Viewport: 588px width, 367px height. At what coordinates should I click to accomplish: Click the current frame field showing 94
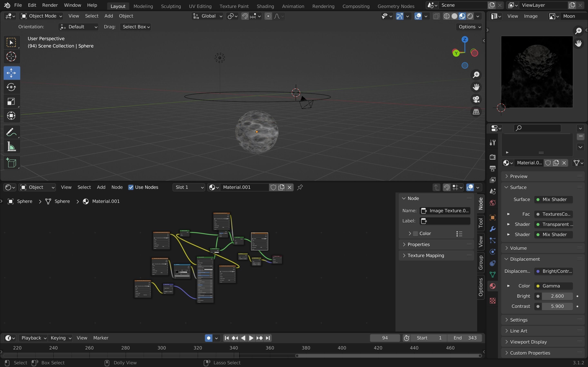click(x=385, y=338)
